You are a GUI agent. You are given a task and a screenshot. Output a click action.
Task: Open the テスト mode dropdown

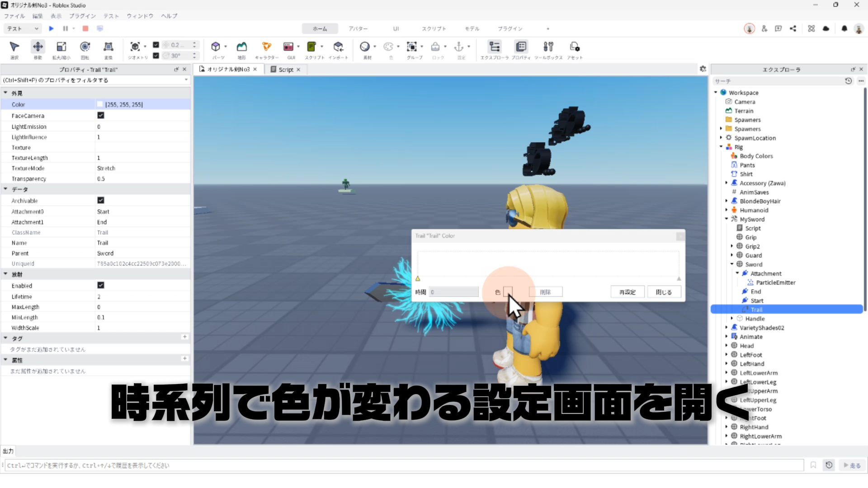point(23,28)
